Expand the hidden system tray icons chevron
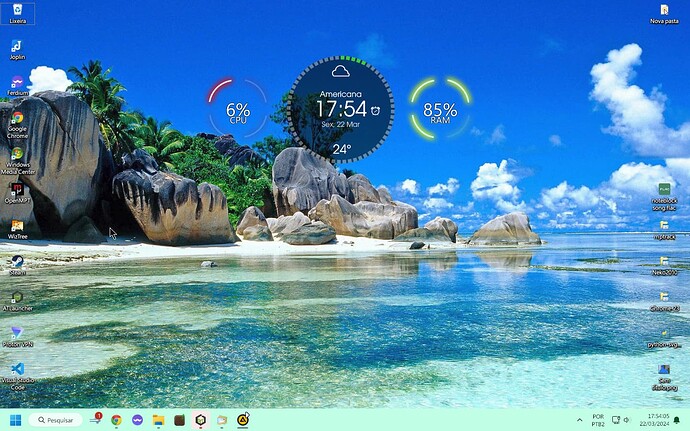This screenshot has width=690, height=431. (579, 420)
